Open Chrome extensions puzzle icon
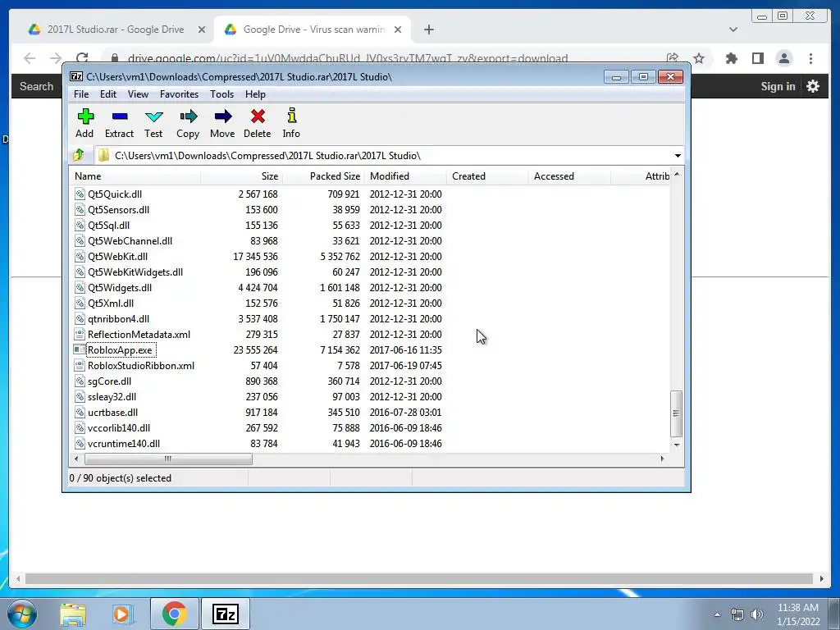The height and width of the screenshot is (630, 840). [x=731, y=58]
